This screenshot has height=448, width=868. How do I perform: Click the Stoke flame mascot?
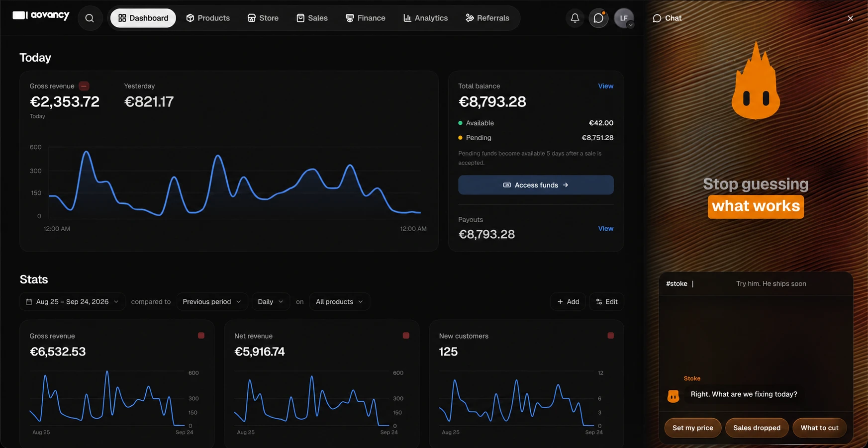756,81
